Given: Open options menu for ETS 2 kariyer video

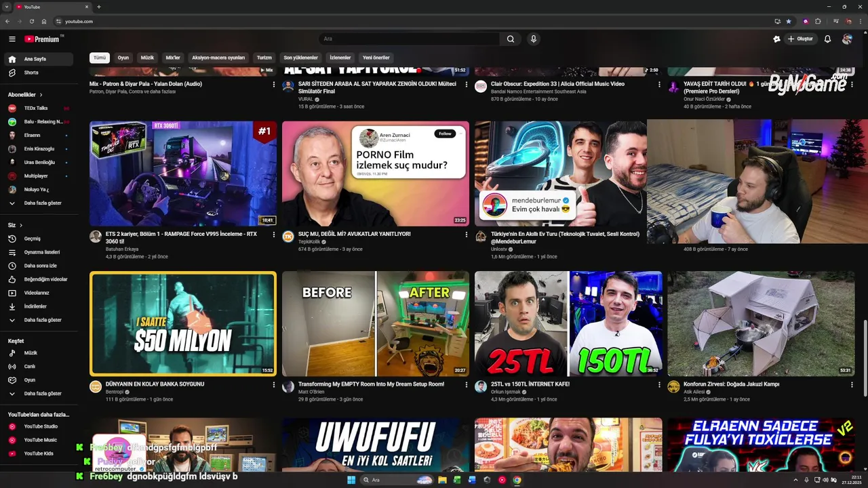Looking at the screenshot, I should click(x=274, y=235).
